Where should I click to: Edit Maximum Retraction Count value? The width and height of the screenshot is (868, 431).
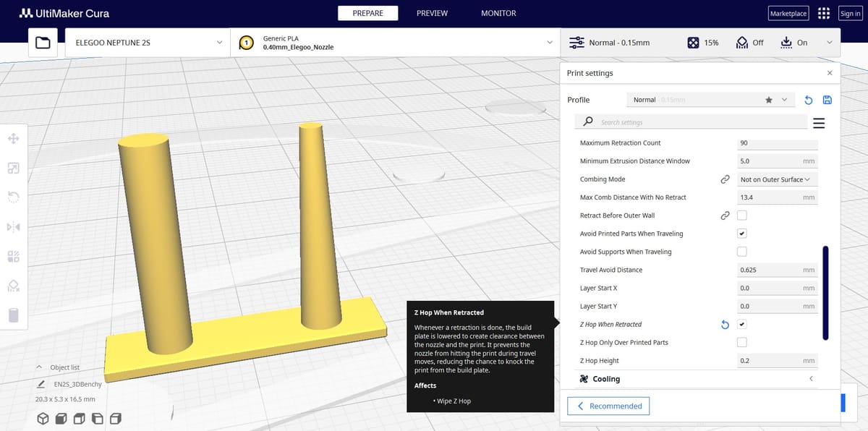(777, 143)
